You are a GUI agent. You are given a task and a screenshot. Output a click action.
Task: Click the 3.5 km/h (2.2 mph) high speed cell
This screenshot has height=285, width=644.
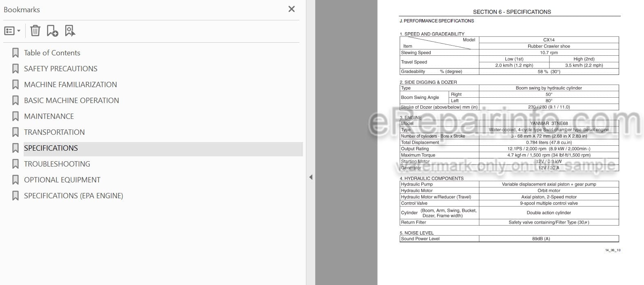[584, 65]
